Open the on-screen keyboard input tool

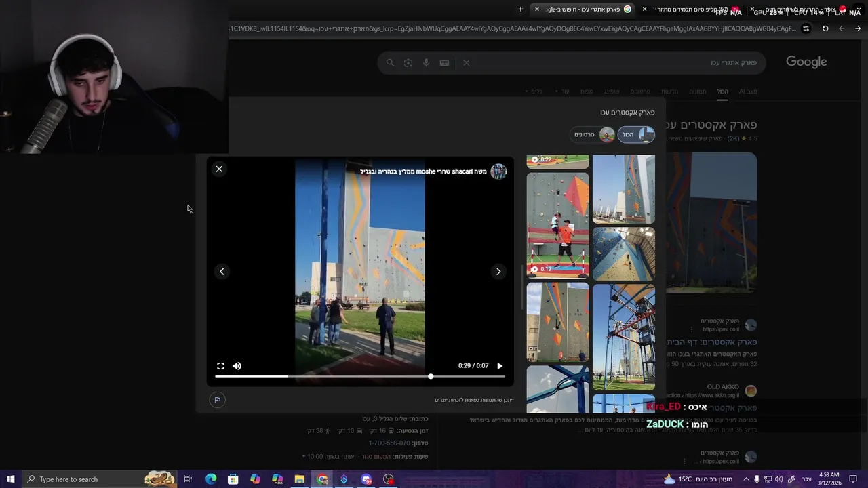[x=444, y=63]
